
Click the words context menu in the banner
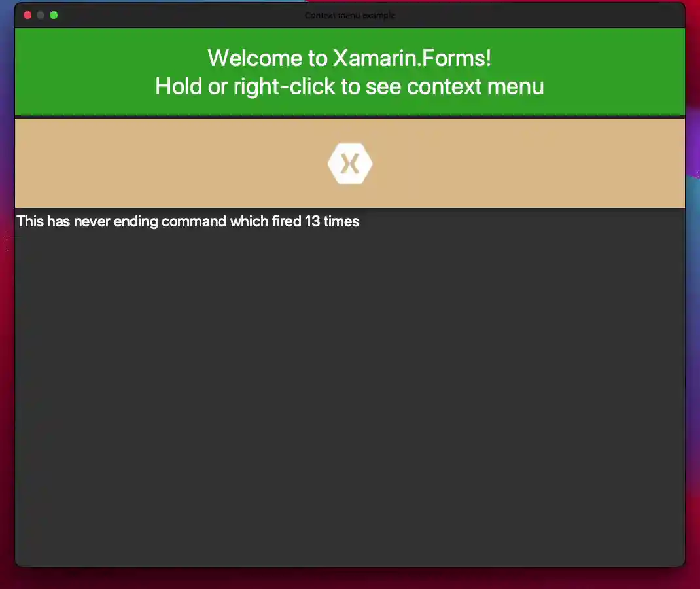click(x=476, y=86)
